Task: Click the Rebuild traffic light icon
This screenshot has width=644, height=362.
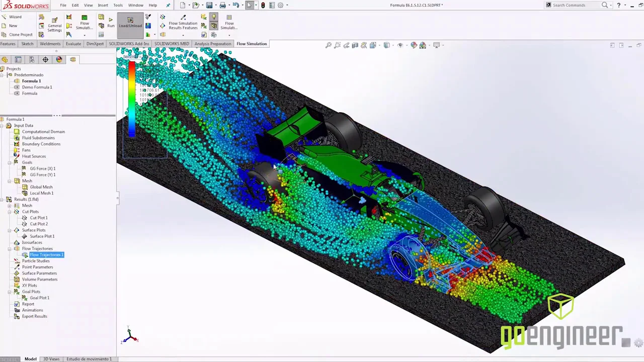Action: click(x=263, y=5)
